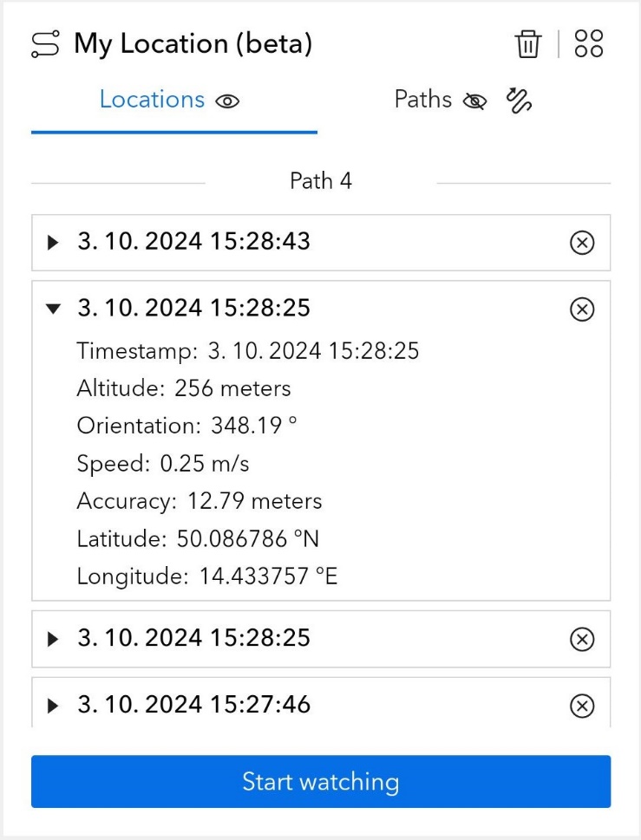Expand the 15:28:43 location details
Image resolution: width=641 pixels, height=840 pixels.
53,242
